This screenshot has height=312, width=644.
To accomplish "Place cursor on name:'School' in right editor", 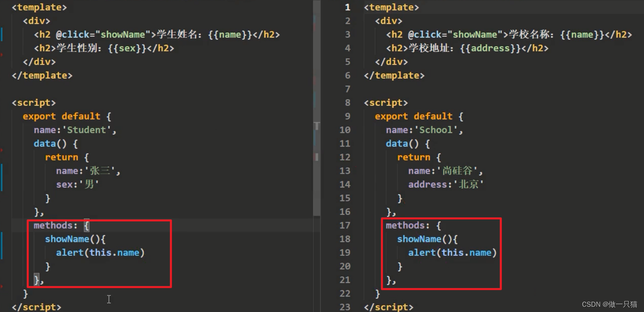I will point(424,130).
